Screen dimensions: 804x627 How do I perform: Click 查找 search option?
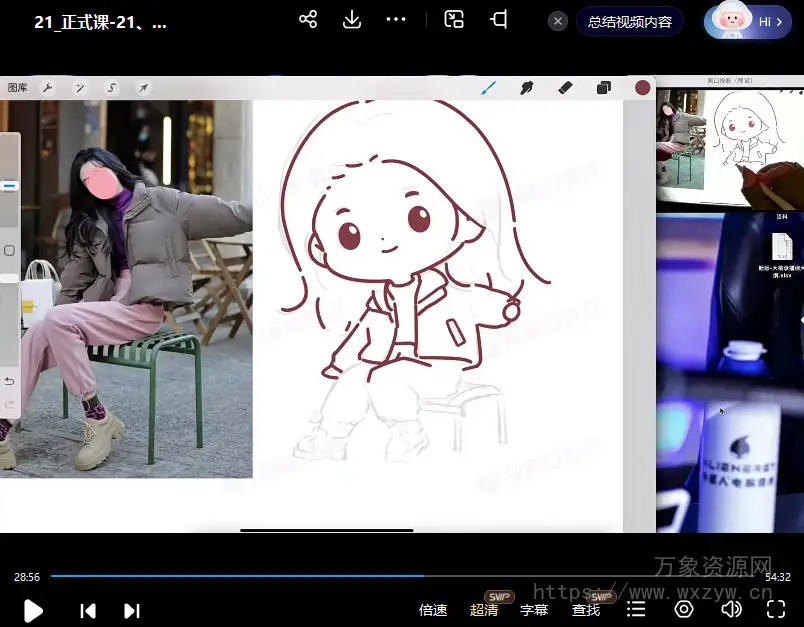tap(586, 610)
